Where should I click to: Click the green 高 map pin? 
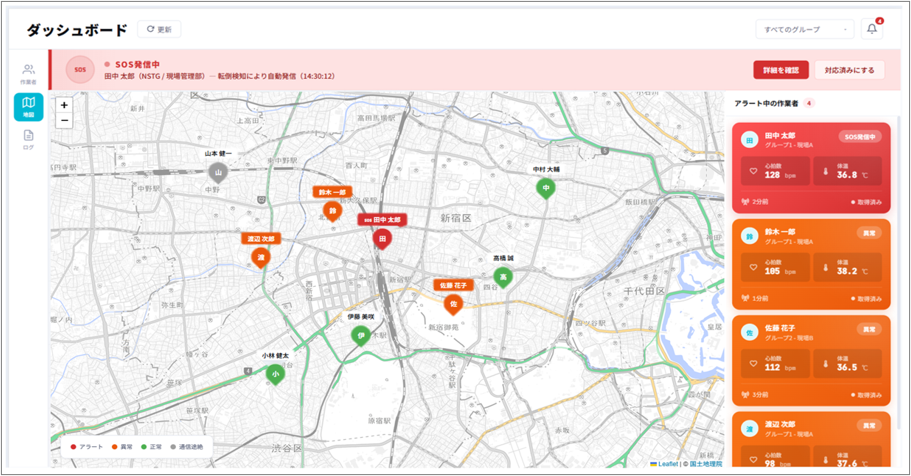pyautogui.click(x=503, y=277)
